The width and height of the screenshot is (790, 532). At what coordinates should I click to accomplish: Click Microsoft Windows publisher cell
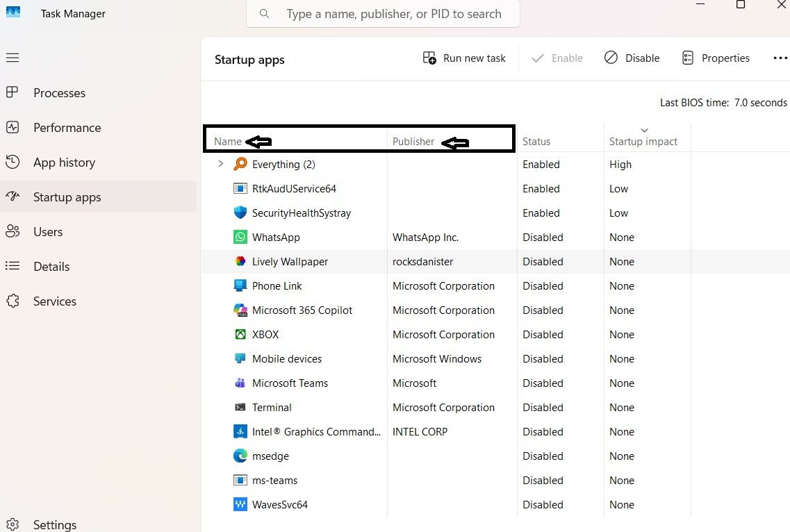pos(437,358)
